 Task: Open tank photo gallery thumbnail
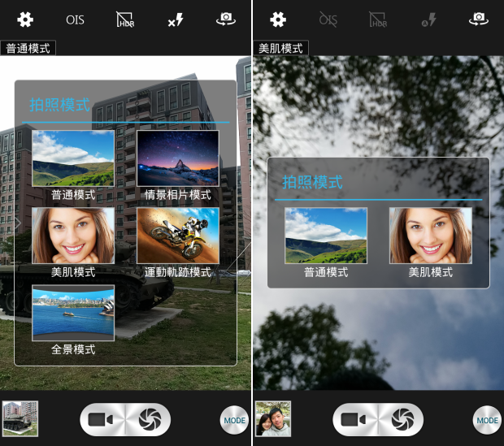[20, 418]
